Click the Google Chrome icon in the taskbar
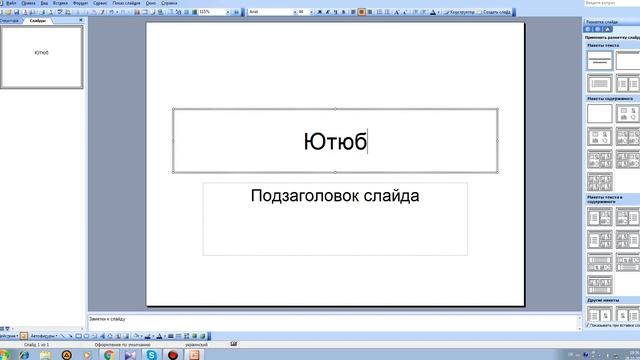640x360 pixels. point(109,355)
